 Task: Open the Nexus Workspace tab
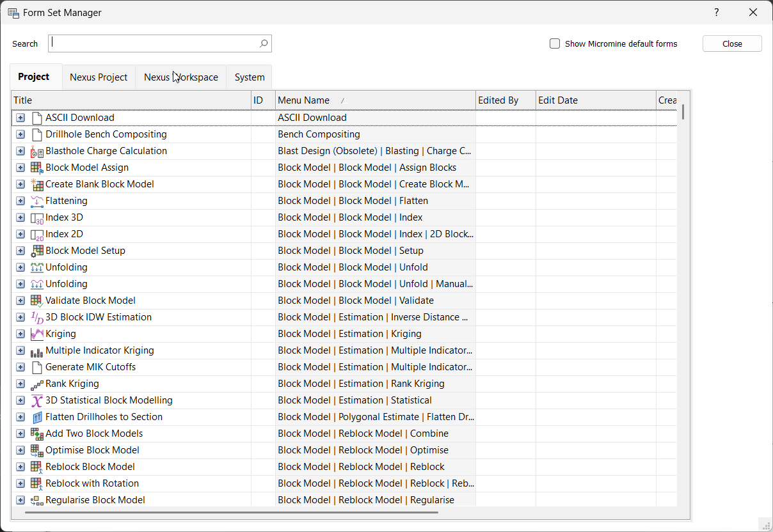[x=181, y=77]
